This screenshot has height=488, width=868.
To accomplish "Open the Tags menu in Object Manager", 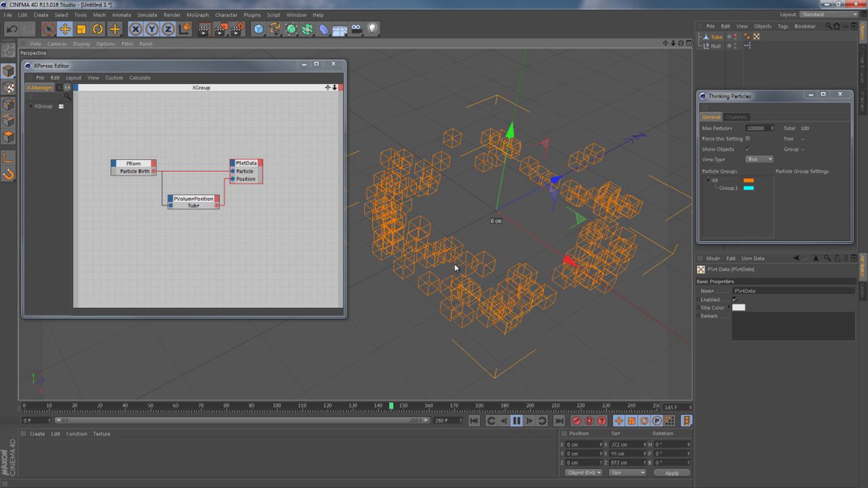I will click(x=783, y=26).
